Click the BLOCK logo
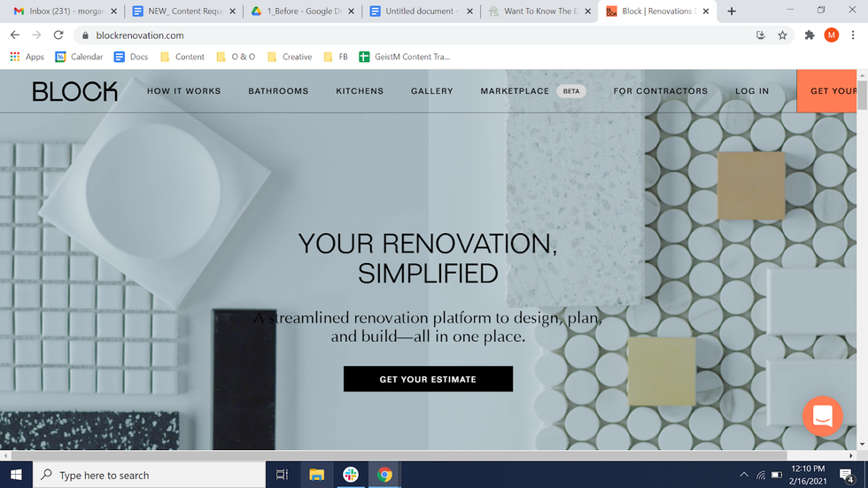Screen dimensions: 868x488 74,91
